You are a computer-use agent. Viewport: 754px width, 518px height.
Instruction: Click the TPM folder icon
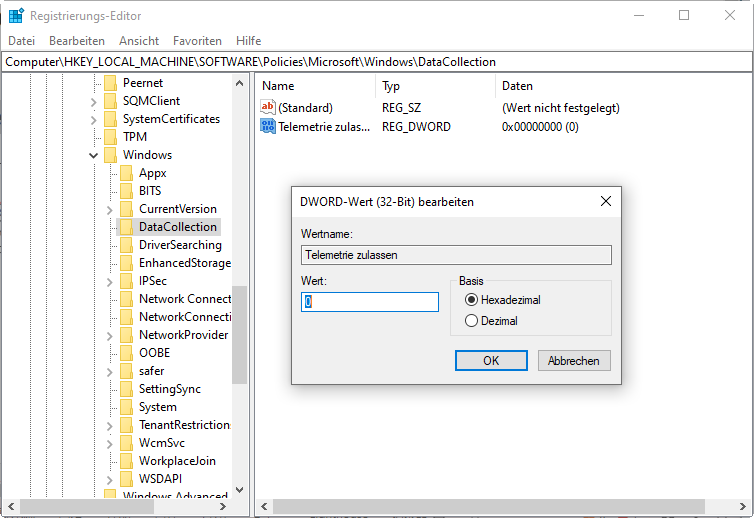pos(111,137)
